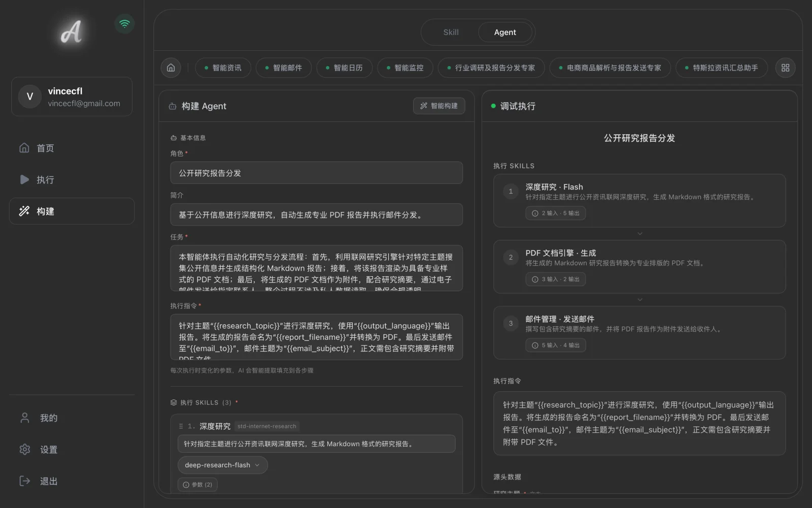812x508 pixels.
Task: Click the play icon next to 执行
Action: pyautogui.click(x=24, y=179)
